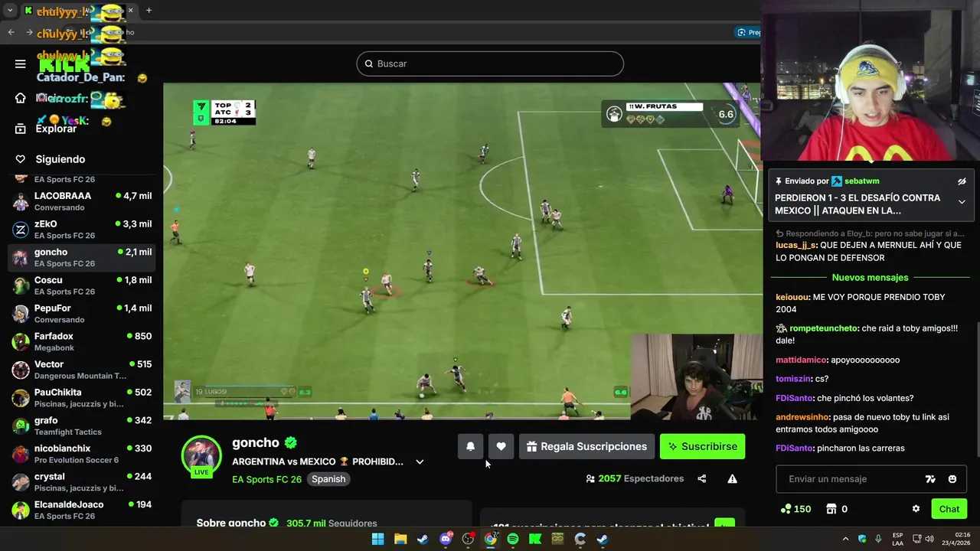Click into the Buscar search field
Image resolution: width=980 pixels, height=551 pixels.
tap(490, 64)
